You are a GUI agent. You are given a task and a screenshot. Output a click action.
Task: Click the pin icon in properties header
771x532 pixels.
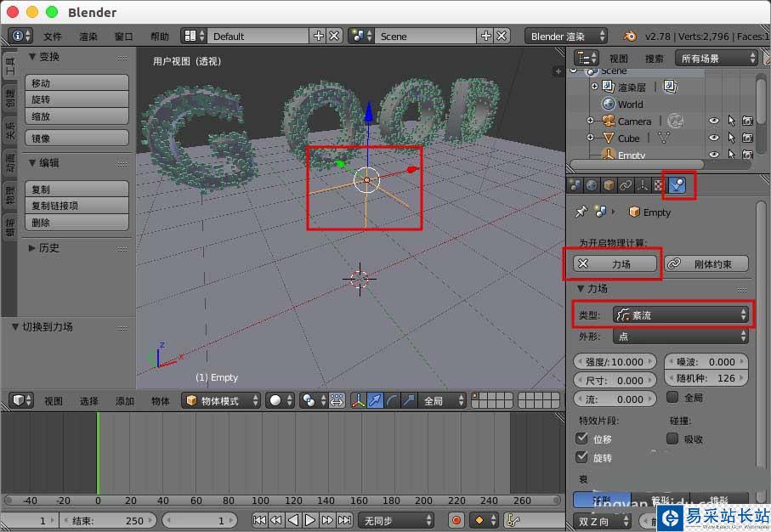pyautogui.click(x=581, y=212)
